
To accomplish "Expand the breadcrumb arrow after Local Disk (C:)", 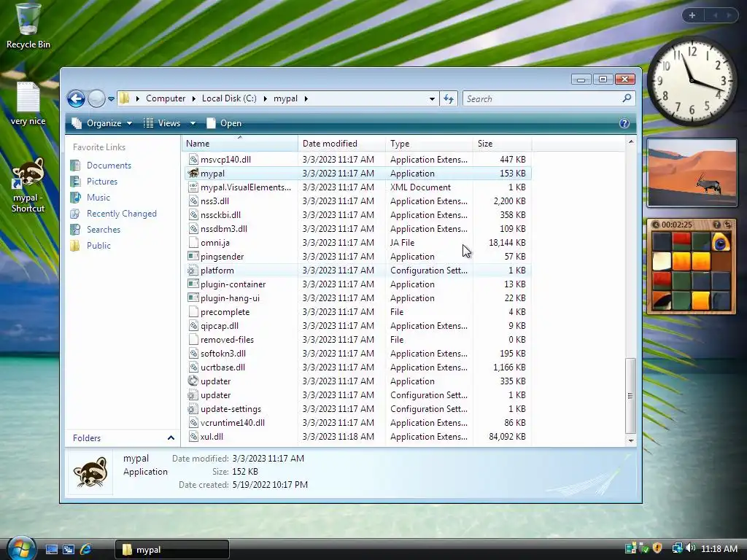I will (x=266, y=98).
